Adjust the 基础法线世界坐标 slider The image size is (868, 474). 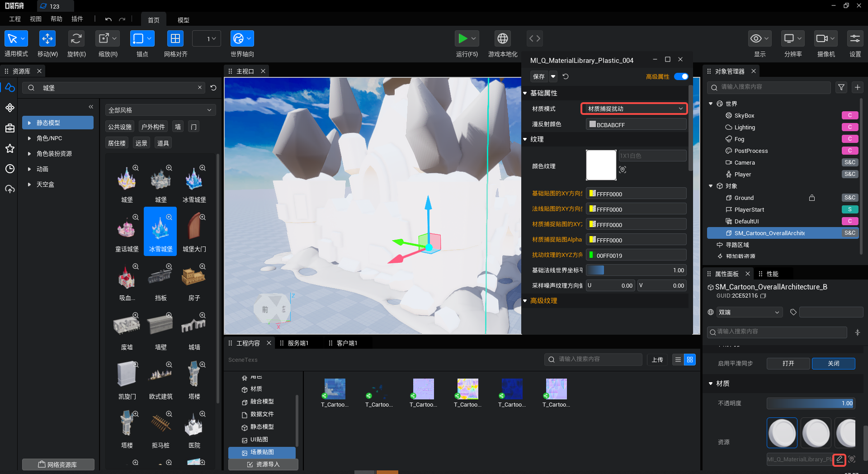[636, 270]
